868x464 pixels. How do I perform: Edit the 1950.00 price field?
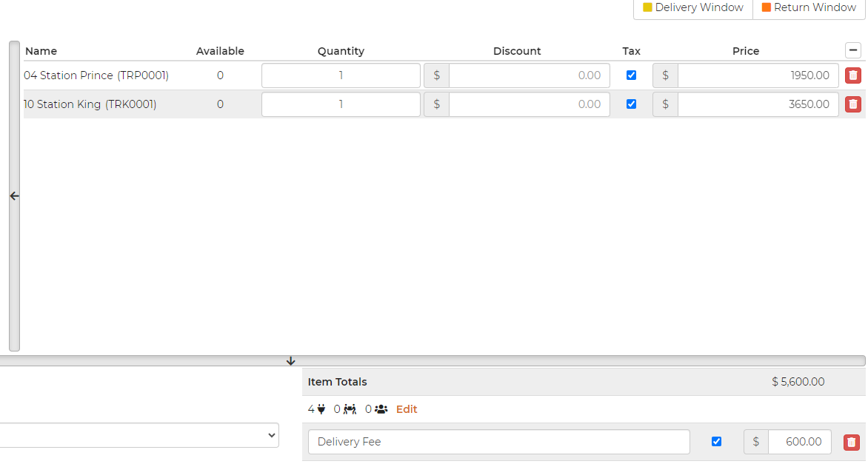pyautogui.click(x=758, y=75)
